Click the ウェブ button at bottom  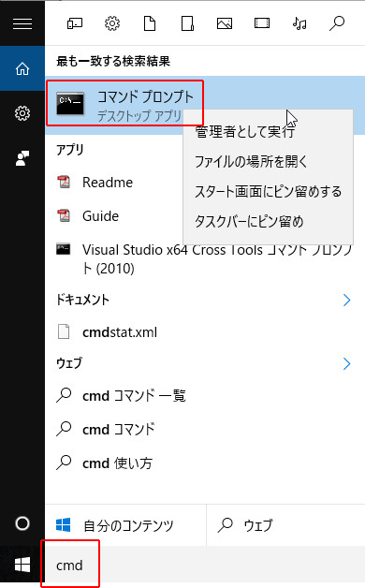285,525
